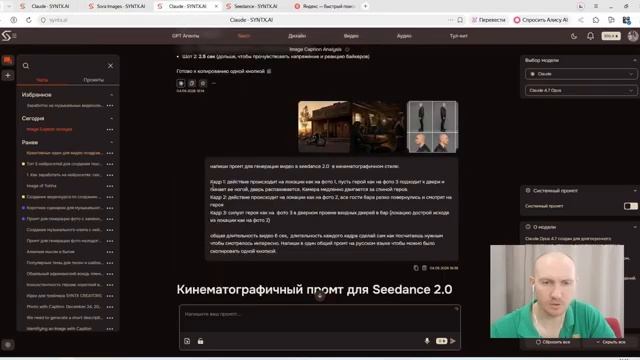Switch to the first Claude - SYNTX.AI tab

(x=46, y=6)
